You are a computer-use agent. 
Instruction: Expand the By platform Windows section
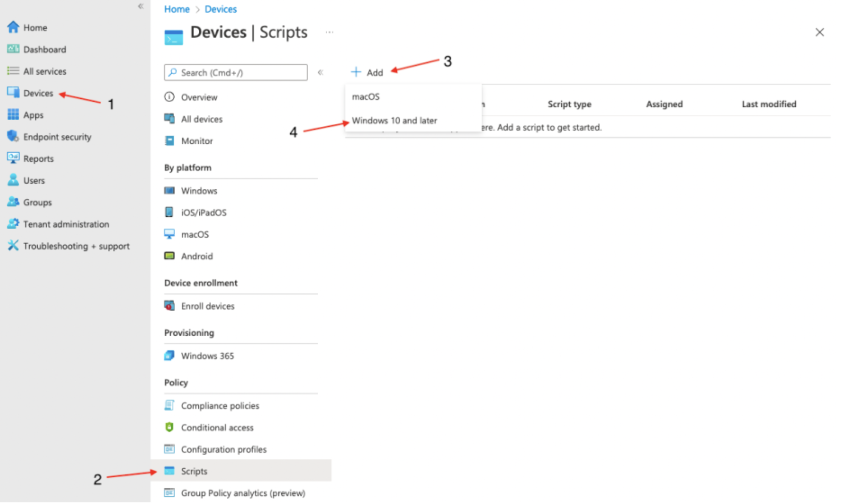[x=199, y=190]
